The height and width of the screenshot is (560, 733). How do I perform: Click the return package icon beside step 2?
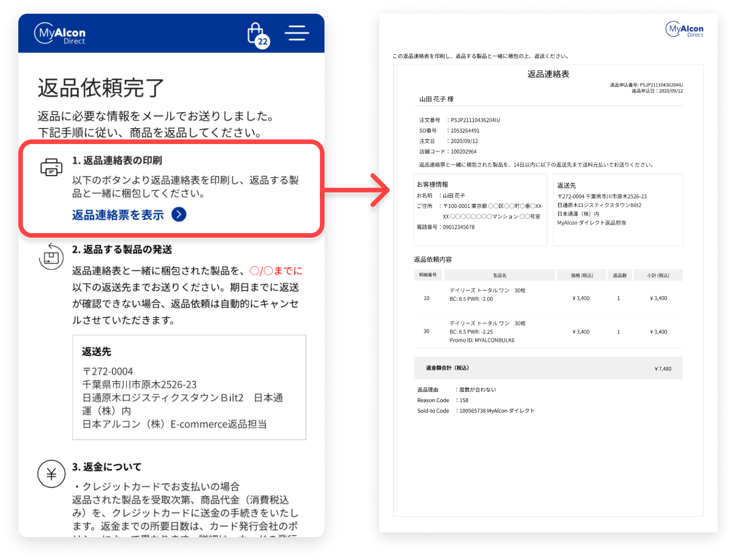51,257
